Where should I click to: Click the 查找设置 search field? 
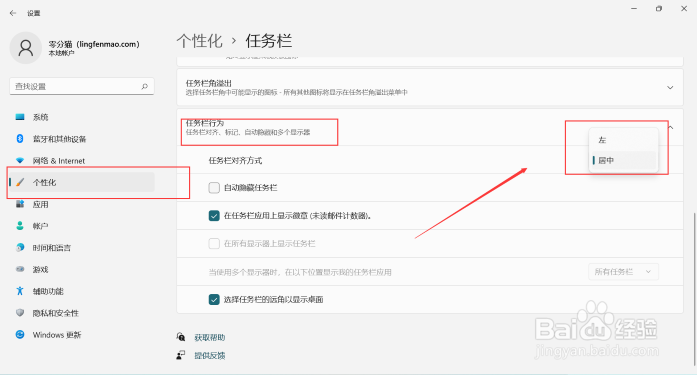pyautogui.click(x=82, y=86)
